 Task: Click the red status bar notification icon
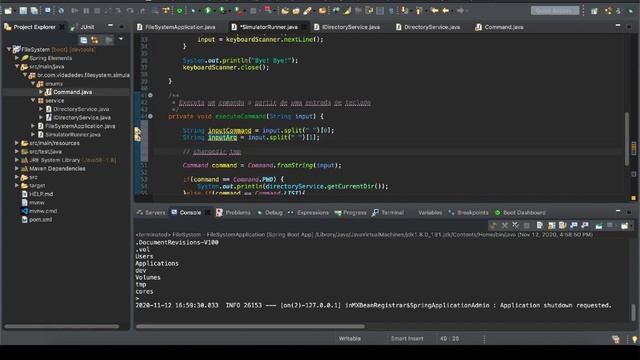[x=616, y=339]
